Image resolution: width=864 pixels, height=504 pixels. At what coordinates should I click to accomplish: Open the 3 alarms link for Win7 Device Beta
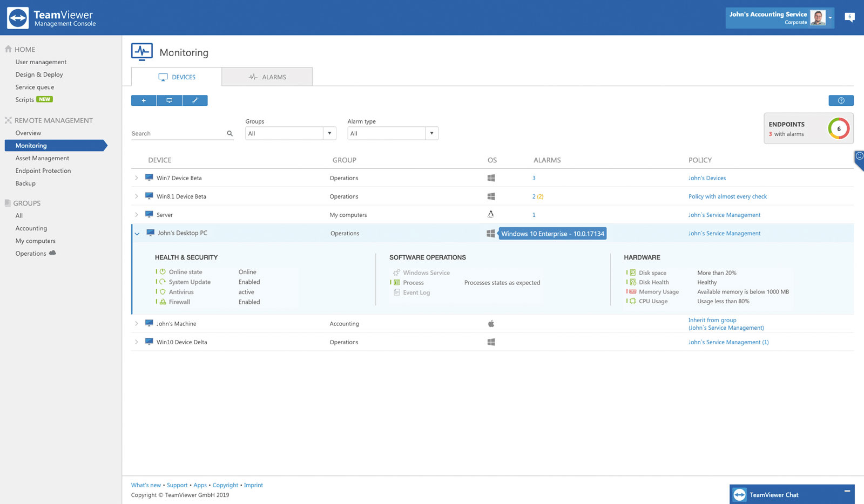pos(534,178)
